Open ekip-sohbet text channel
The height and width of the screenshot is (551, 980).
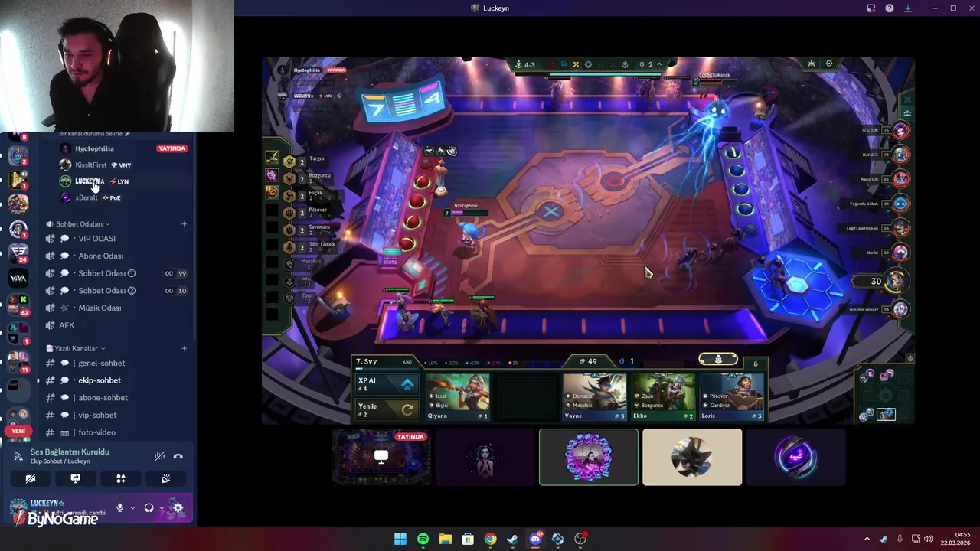(116, 380)
